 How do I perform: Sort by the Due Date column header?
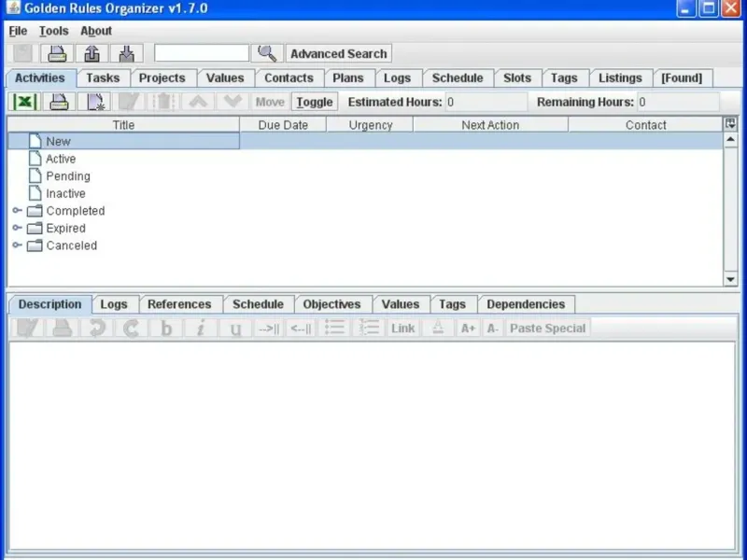283,125
